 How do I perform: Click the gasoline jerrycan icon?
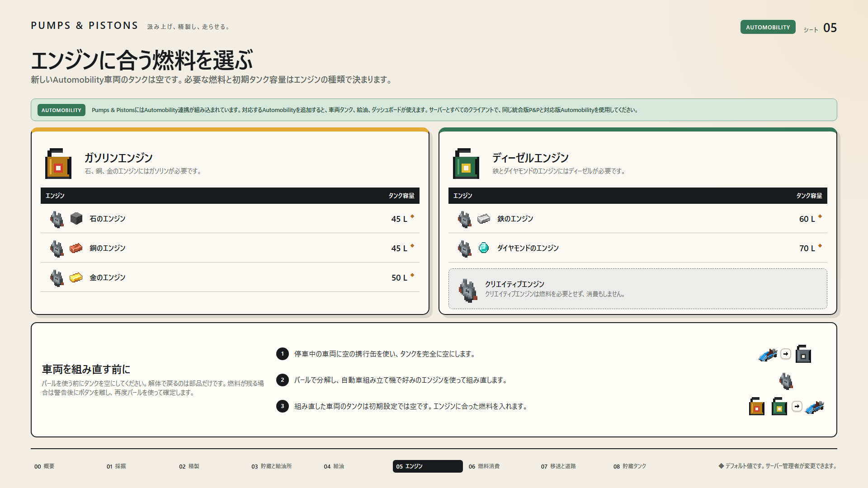[58, 164]
